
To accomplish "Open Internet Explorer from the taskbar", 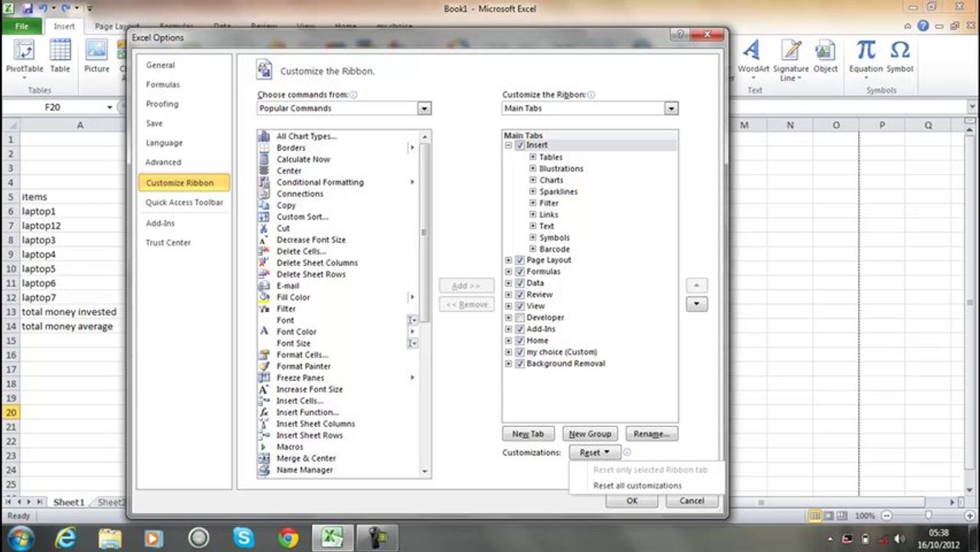I will (67, 537).
